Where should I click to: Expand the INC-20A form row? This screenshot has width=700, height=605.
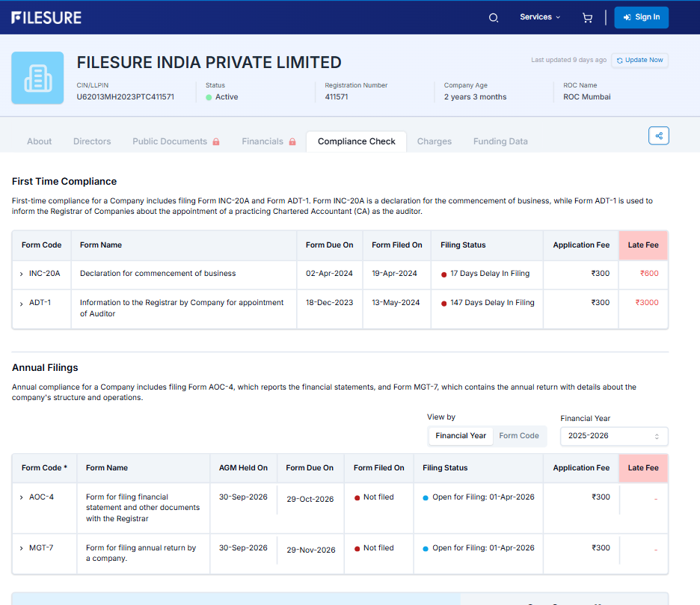pyautogui.click(x=22, y=274)
